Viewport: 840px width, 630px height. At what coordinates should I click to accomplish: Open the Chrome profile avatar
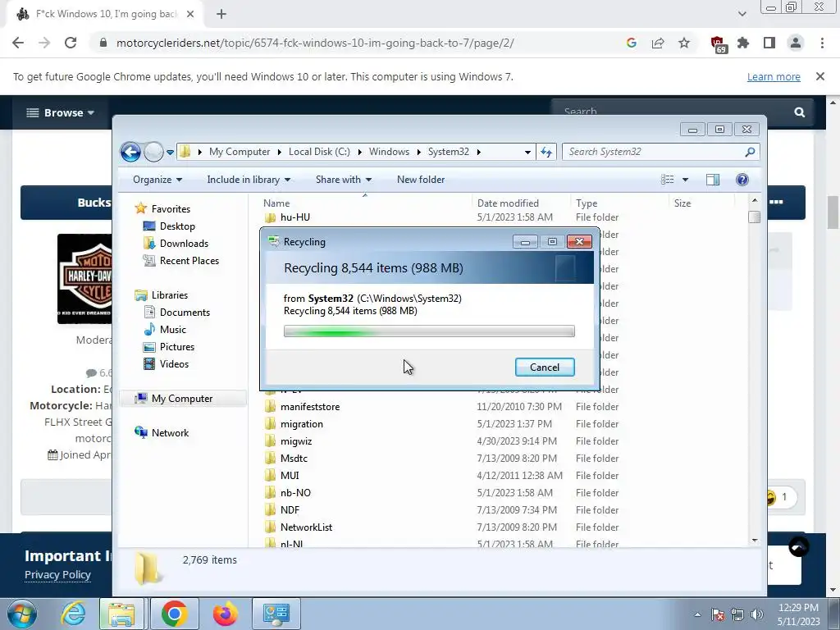(796, 43)
